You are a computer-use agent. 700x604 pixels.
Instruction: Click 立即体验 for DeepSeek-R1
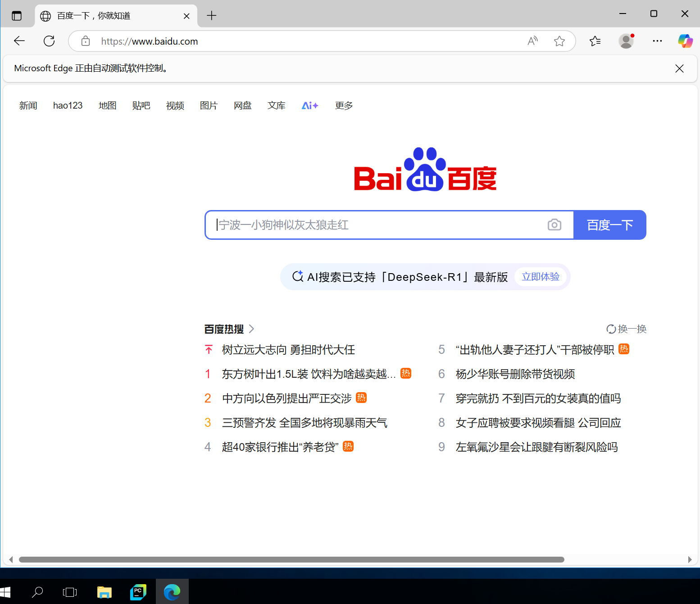541,277
